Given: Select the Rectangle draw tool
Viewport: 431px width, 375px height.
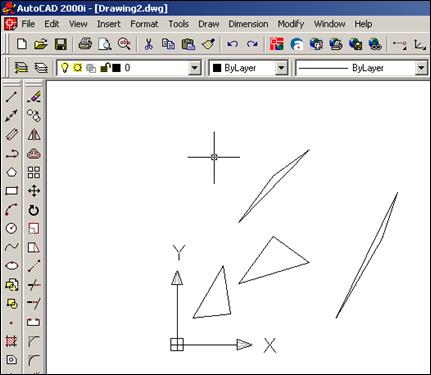Looking at the screenshot, I should (11, 191).
